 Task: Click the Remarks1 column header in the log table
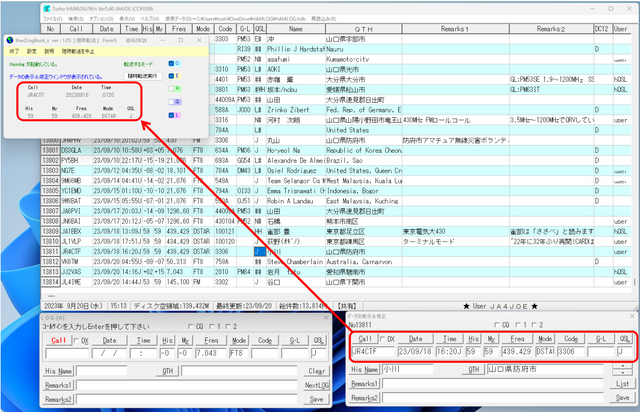[x=456, y=29]
